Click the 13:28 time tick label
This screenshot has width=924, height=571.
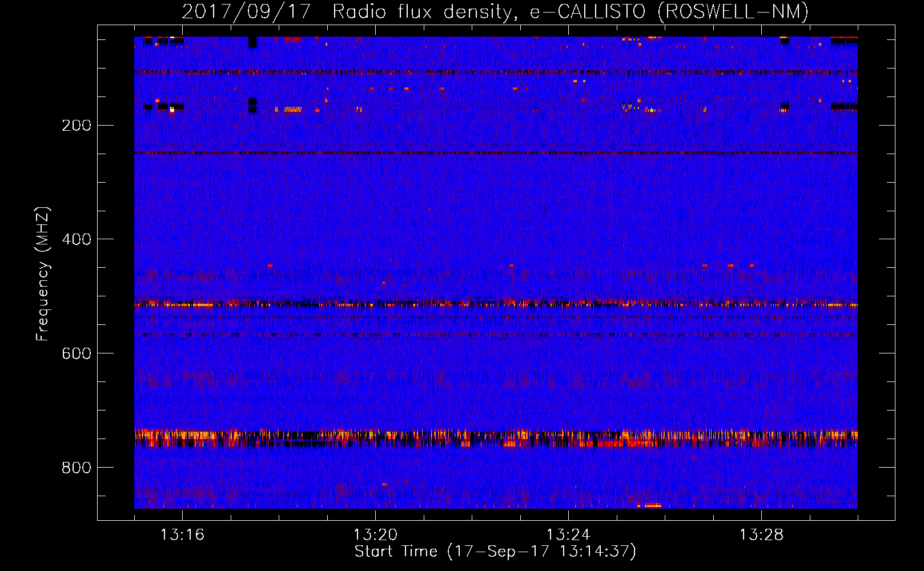tap(761, 535)
